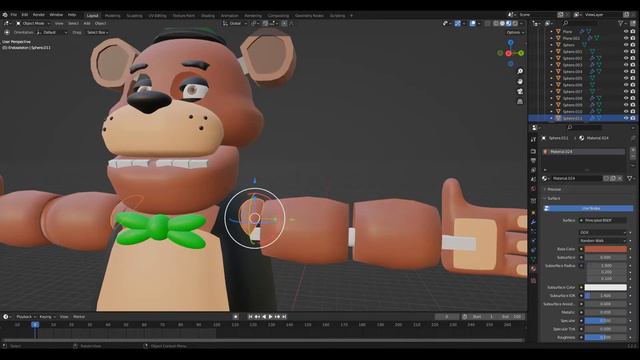Image resolution: width=640 pixels, height=360 pixels.
Task: Open the Material properties tab
Action: (533, 269)
